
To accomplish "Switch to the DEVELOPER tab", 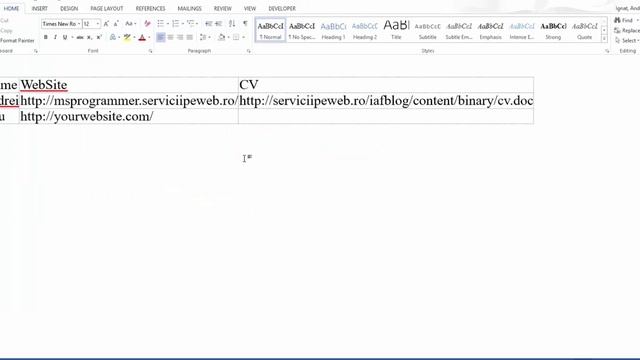I will coord(282,8).
